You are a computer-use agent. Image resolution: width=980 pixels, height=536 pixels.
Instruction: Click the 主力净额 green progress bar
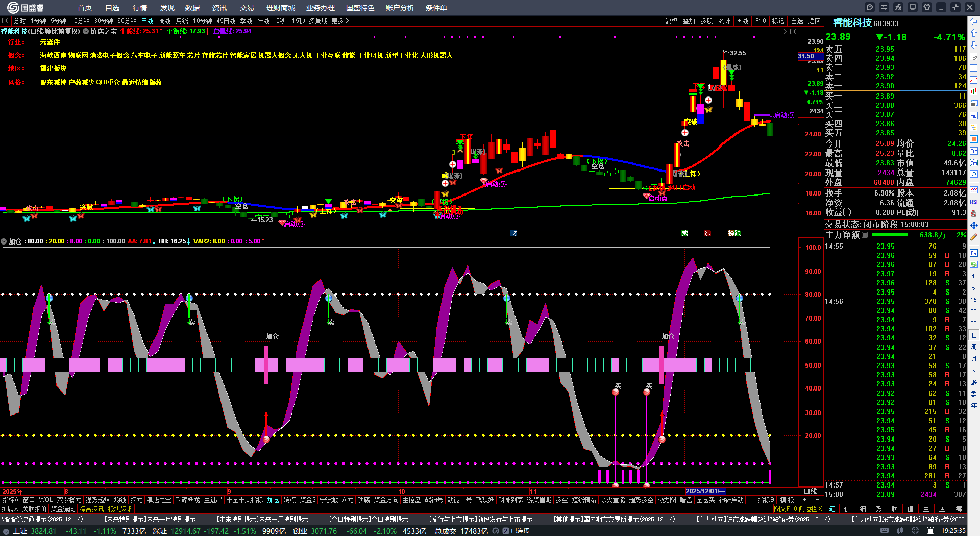point(890,235)
